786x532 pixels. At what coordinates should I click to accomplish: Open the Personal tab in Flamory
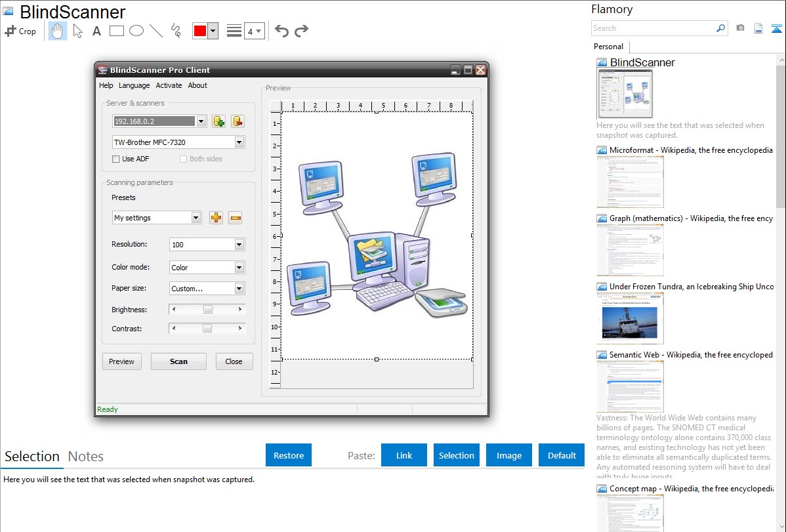[609, 47]
